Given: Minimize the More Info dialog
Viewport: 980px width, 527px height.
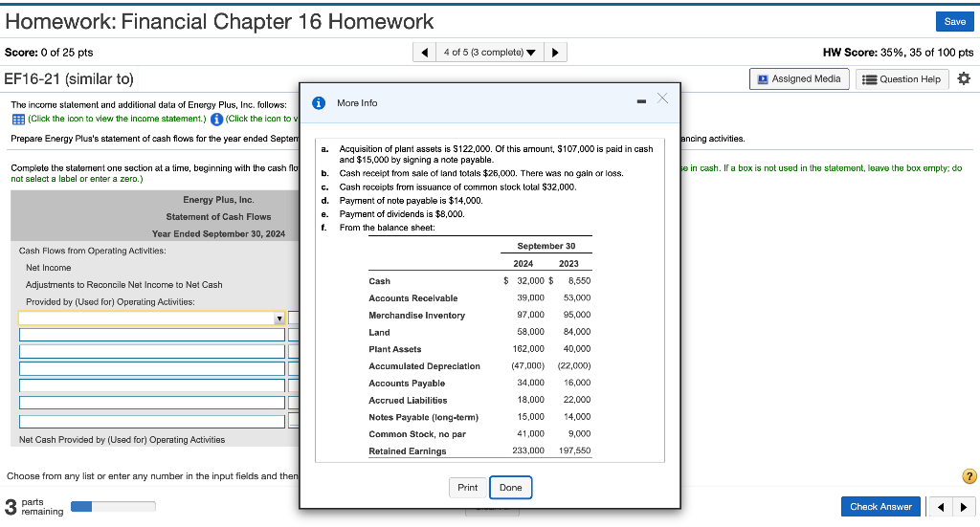Looking at the screenshot, I should tap(641, 101).
